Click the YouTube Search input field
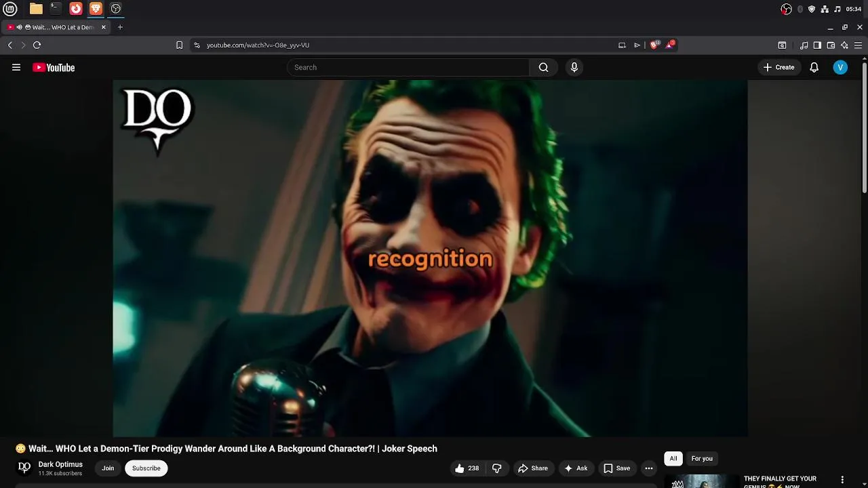The height and width of the screenshot is (488, 868). pyautogui.click(x=408, y=67)
